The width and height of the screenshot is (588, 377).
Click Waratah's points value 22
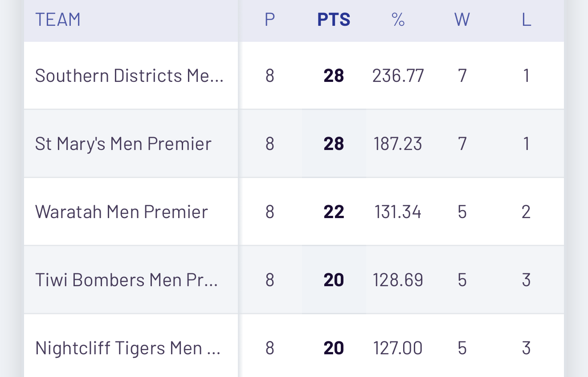click(334, 212)
